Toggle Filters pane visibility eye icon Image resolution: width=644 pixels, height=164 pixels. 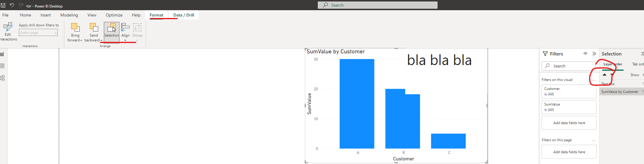click(x=585, y=54)
